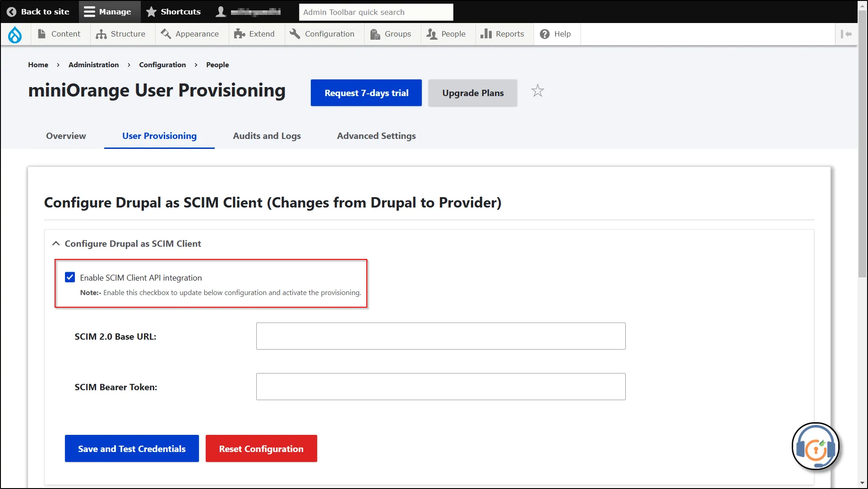Switch to Audits and Logs tab
868x489 pixels.
[x=267, y=136]
